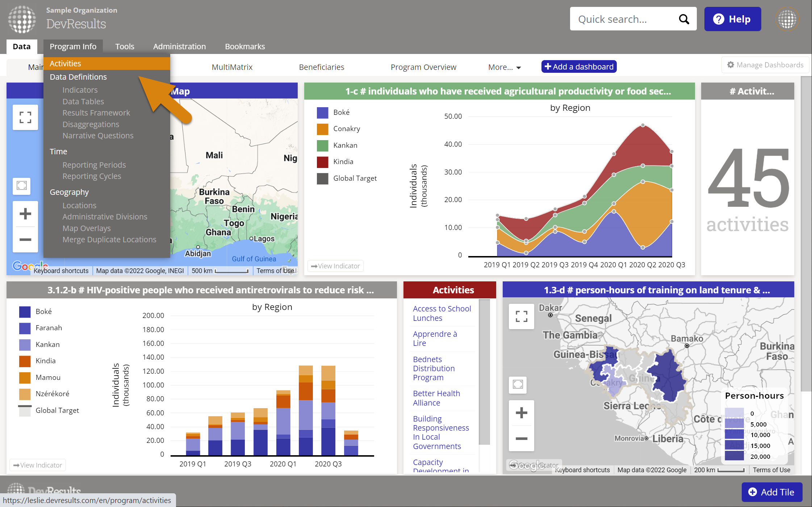
Task: Open the user profile globe avatar
Action: click(x=787, y=19)
